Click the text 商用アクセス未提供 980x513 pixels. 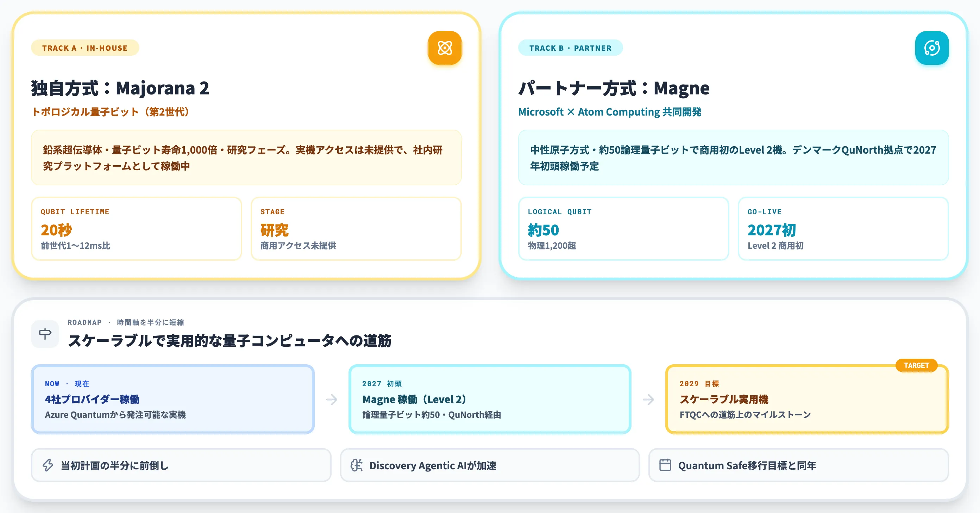(298, 246)
